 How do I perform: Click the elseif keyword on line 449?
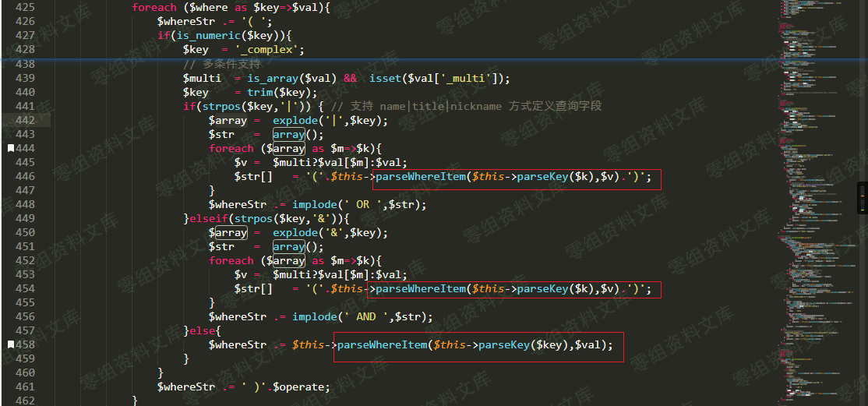click(x=210, y=218)
